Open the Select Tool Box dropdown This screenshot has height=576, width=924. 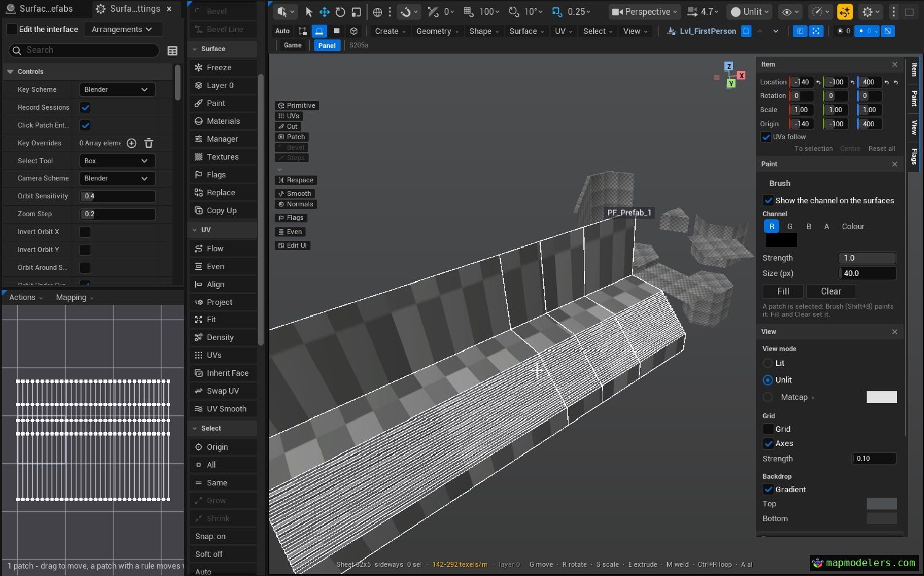pyautogui.click(x=117, y=161)
